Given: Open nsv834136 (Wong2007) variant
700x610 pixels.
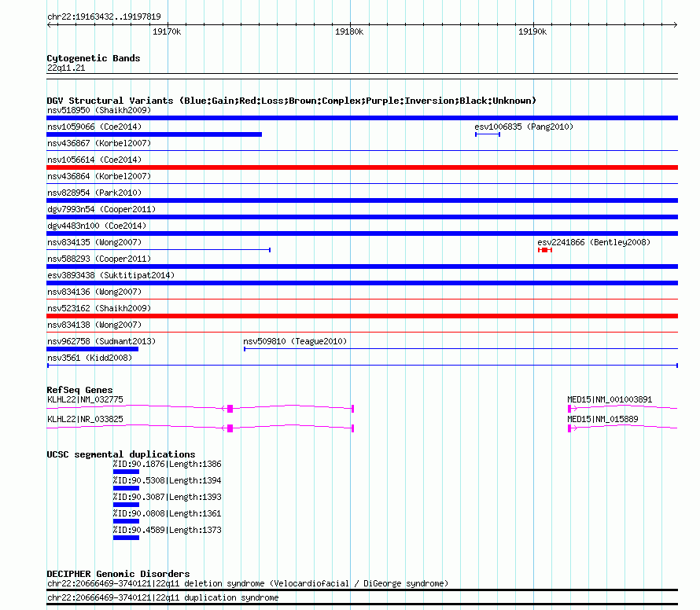Looking at the screenshot, I should coord(94,292).
